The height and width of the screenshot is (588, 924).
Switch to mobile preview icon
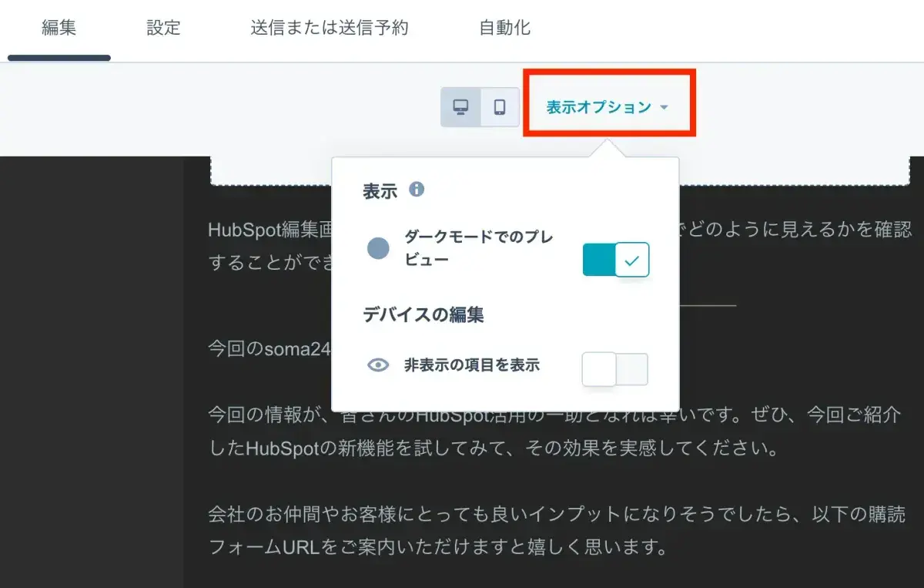(500, 107)
